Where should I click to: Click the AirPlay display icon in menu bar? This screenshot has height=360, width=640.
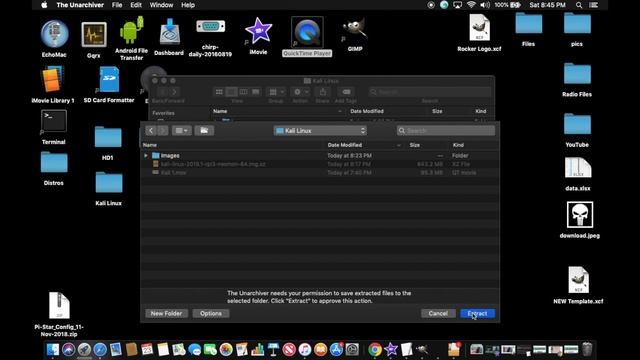458,5
